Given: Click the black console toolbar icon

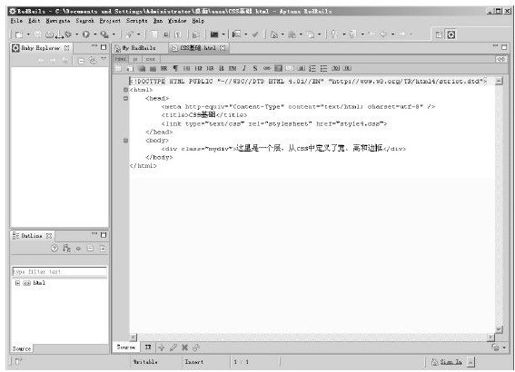Looking at the screenshot, I should pyautogui.click(x=214, y=34).
